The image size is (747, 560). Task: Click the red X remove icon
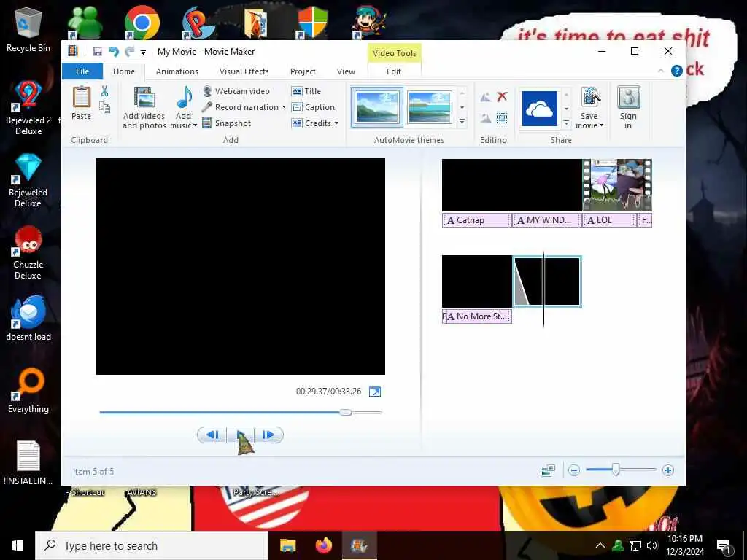pyautogui.click(x=502, y=97)
